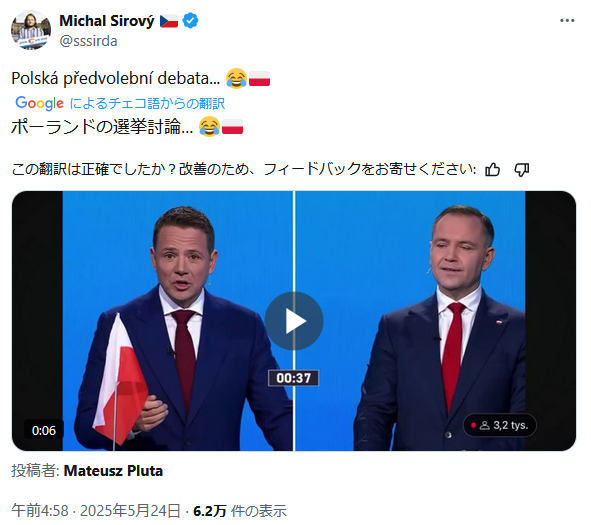Click the blue verified badge

click(190, 21)
